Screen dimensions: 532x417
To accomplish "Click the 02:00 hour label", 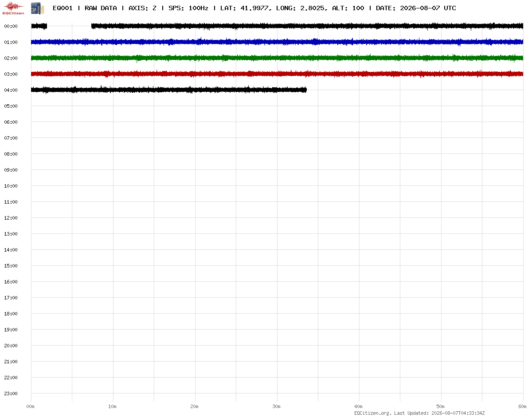I will coord(11,58).
